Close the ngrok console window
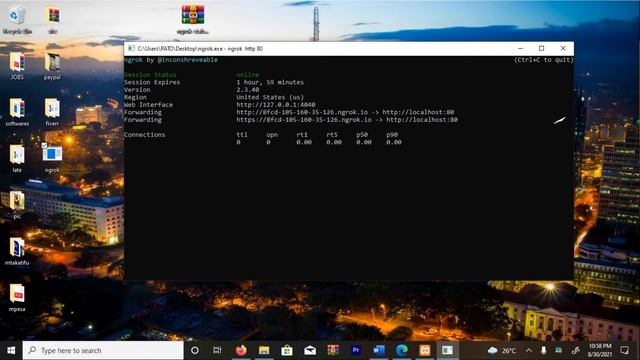Viewport: 640px width, 360px height. click(563, 49)
